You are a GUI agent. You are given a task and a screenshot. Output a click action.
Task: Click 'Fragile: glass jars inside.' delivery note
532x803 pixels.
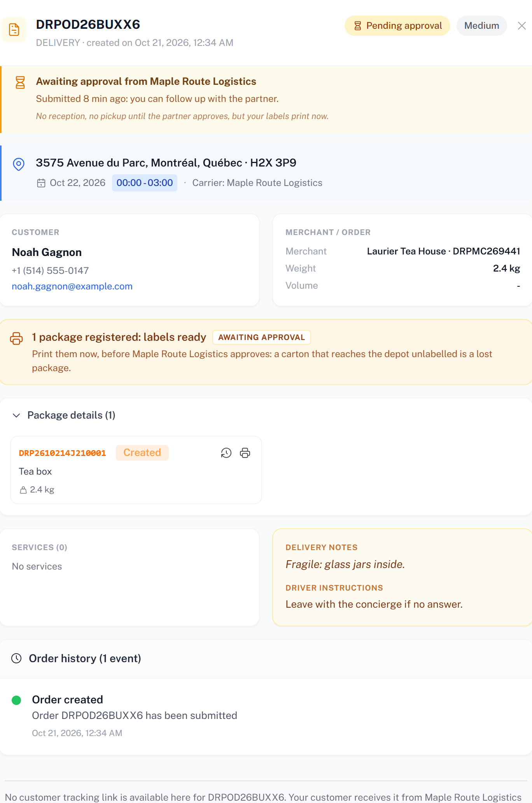[345, 565]
